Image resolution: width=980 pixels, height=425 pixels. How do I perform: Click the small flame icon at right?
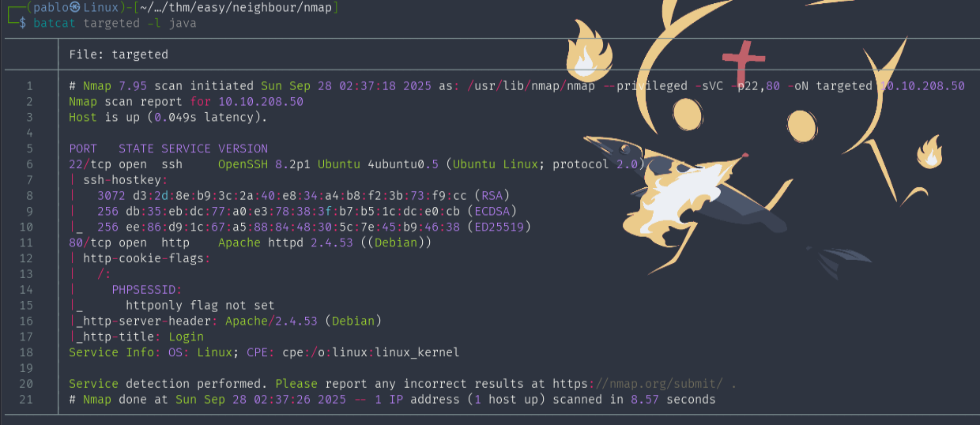pos(929,152)
